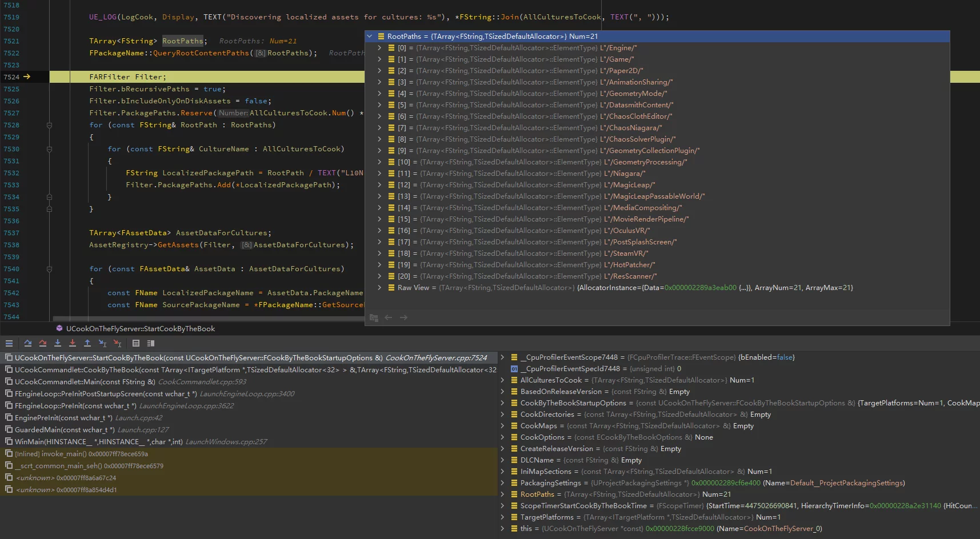Open the Evaluate Expression calculator icon
Screen dimensions: 980x539
point(136,343)
